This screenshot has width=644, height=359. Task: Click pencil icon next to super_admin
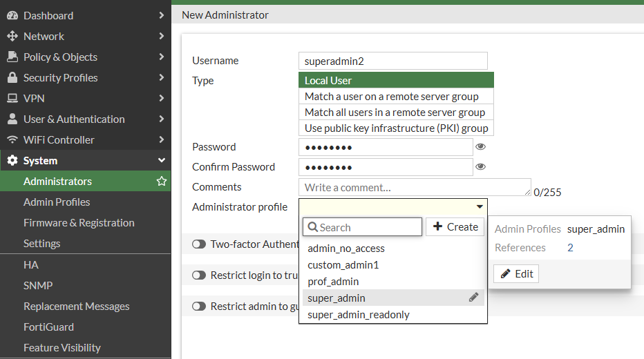pos(473,298)
